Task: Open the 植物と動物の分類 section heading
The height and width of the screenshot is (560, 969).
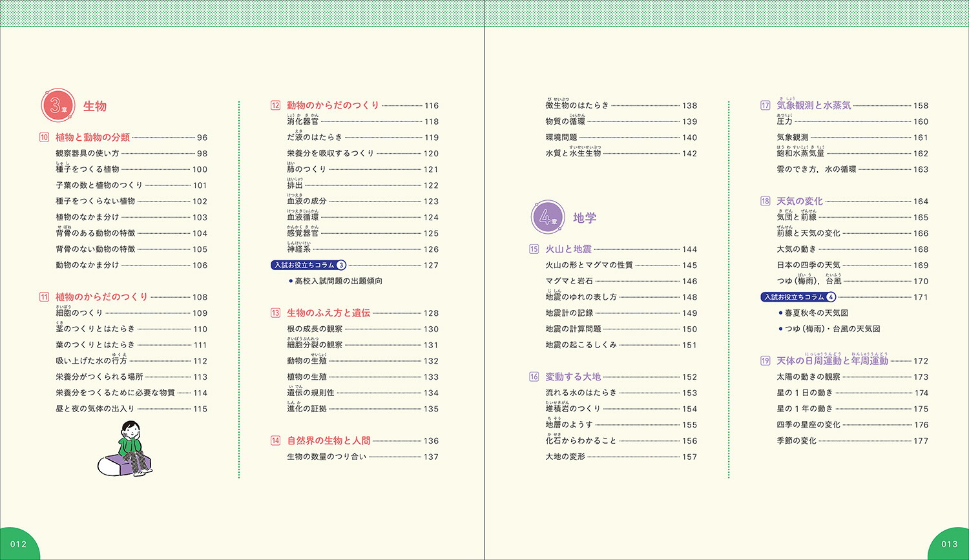Action: tap(92, 137)
